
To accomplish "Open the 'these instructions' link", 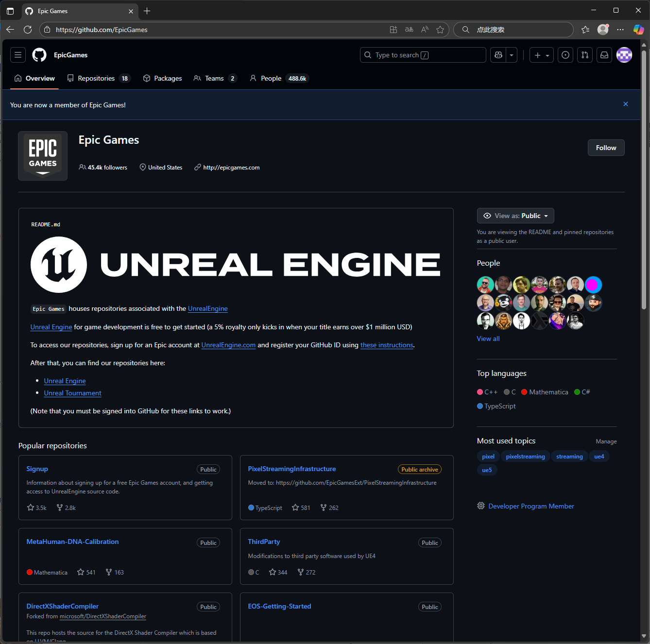I will (x=387, y=345).
